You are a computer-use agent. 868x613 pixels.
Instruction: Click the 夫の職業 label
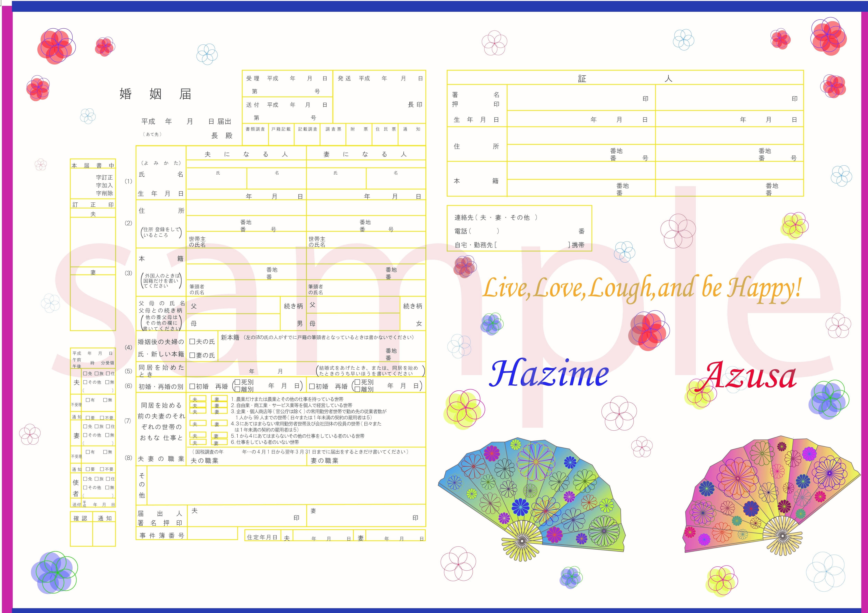[x=205, y=461]
